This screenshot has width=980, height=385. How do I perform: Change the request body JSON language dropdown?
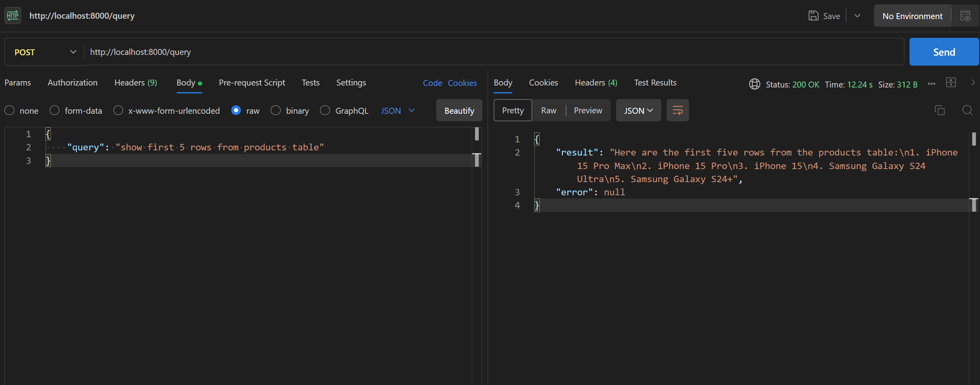398,111
